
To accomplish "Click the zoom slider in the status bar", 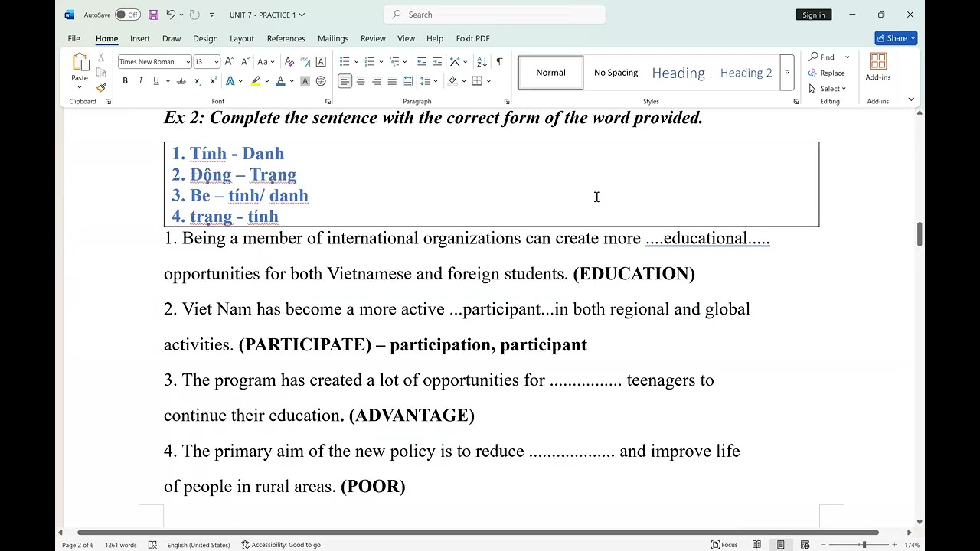I will click(864, 545).
